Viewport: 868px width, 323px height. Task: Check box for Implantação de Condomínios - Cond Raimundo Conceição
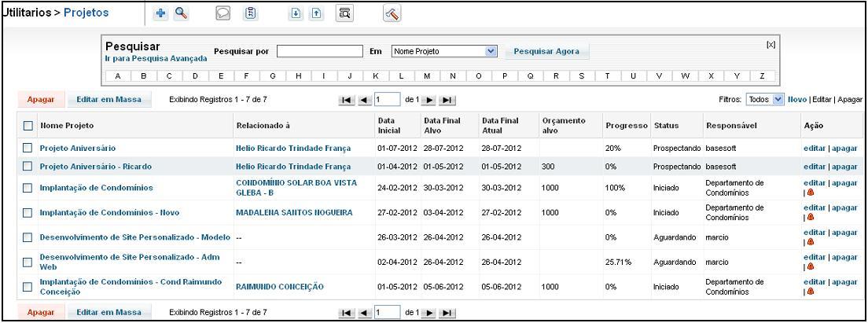[27, 287]
